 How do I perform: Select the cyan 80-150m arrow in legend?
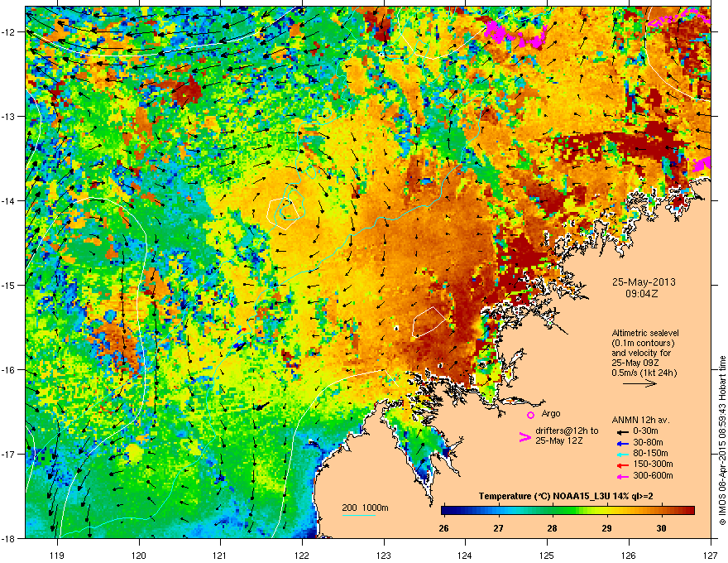622,454
